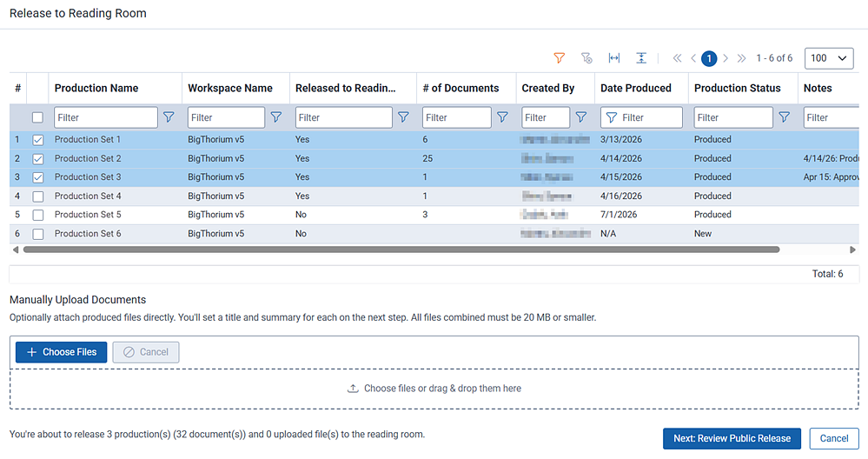868x459 pixels.
Task: Click the # of Documents filter input
Action: 457,117
